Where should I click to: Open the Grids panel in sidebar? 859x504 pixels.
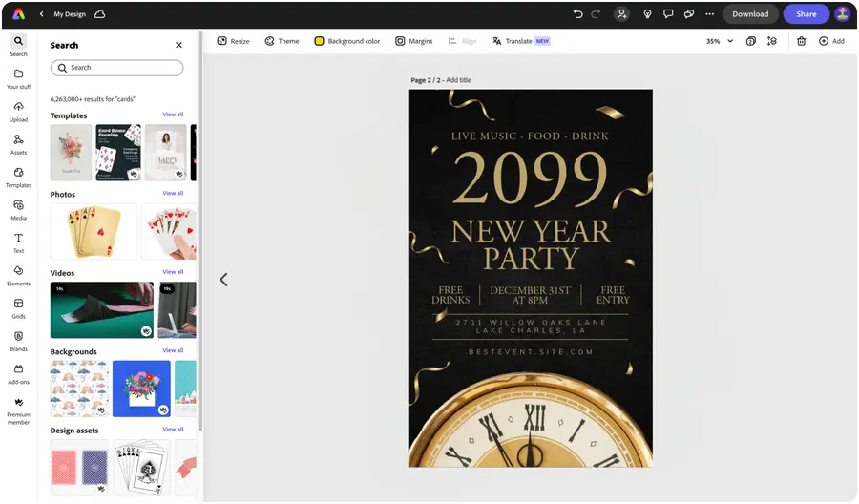coord(18,309)
